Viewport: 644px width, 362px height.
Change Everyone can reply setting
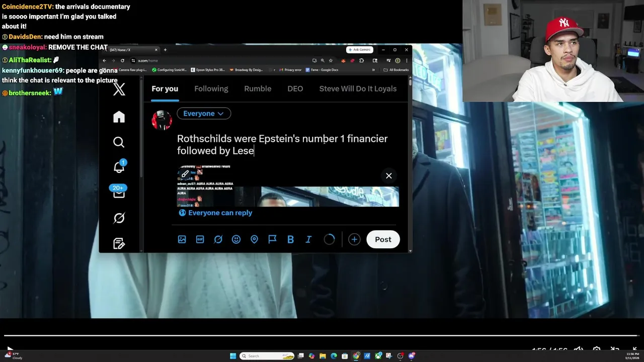tap(215, 213)
